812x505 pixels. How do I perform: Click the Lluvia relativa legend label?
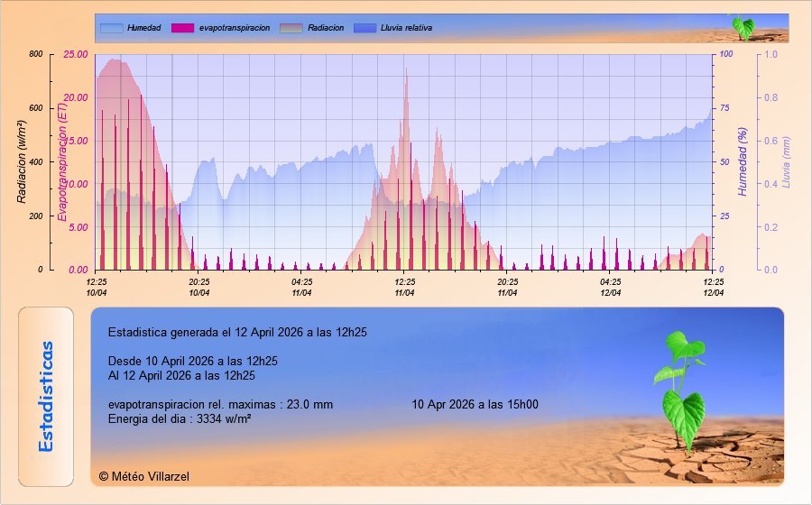(406, 28)
